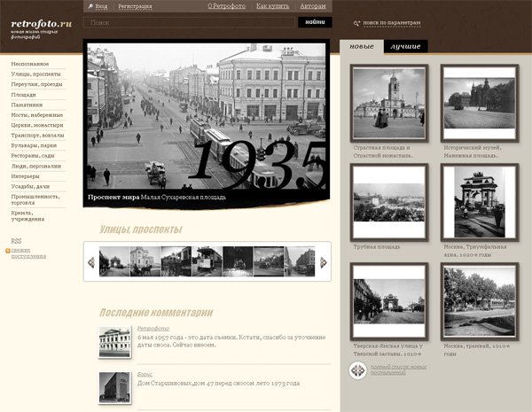The width and height of the screenshot is (532, 412).
Task: Switch to the лучшие tab
Action: point(405,46)
